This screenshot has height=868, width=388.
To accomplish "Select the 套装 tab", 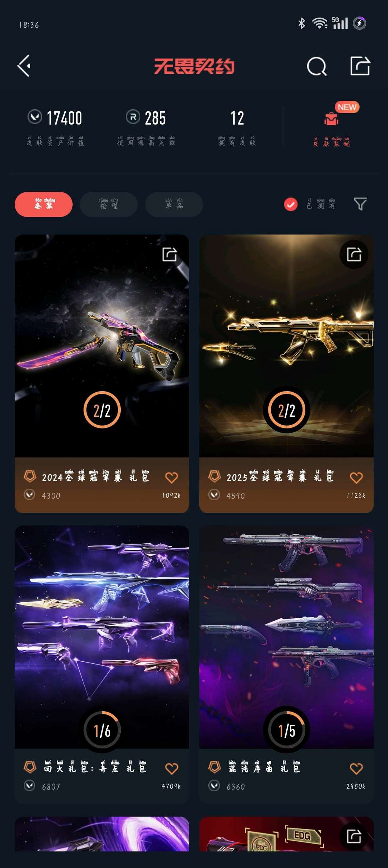I will coord(43,204).
